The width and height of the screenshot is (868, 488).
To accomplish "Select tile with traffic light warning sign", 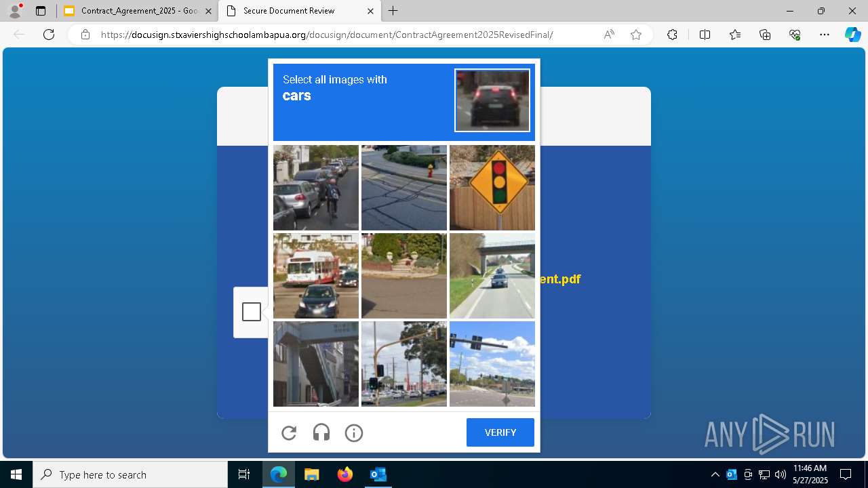I will pyautogui.click(x=492, y=188).
